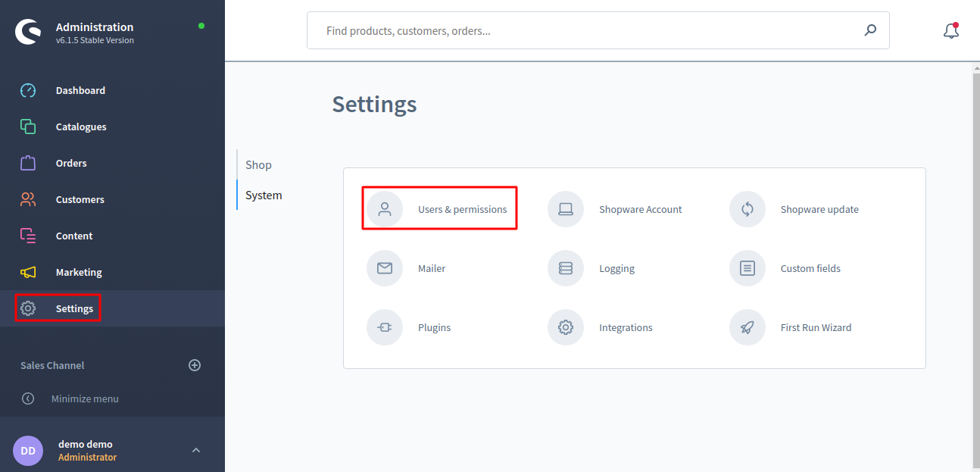980x472 pixels.
Task: Select the Settings menu label
Action: (x=74, y=308)
